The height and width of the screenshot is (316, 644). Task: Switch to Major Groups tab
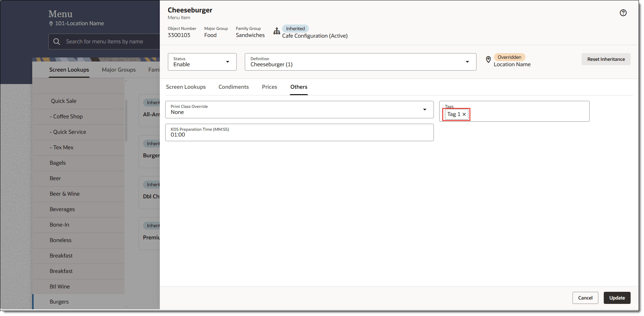tap(119, 70)
